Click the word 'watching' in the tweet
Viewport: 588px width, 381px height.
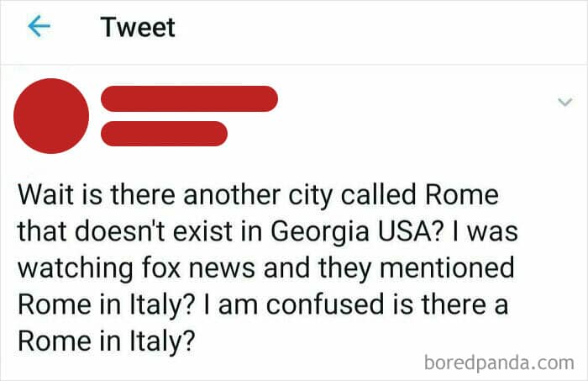[75, 268]
